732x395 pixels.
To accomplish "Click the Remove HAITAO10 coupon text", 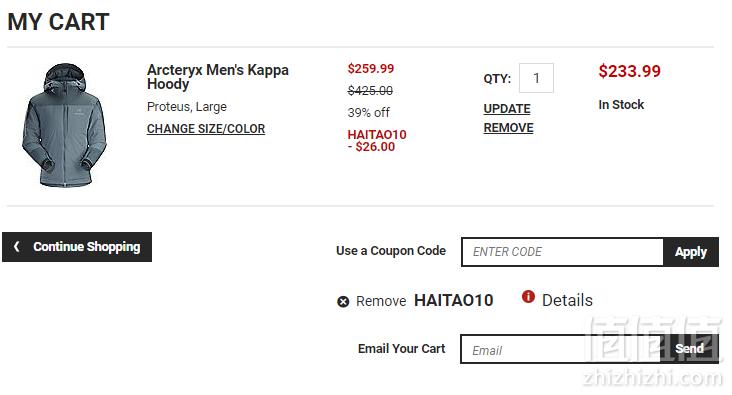I will tap(424, 301).
